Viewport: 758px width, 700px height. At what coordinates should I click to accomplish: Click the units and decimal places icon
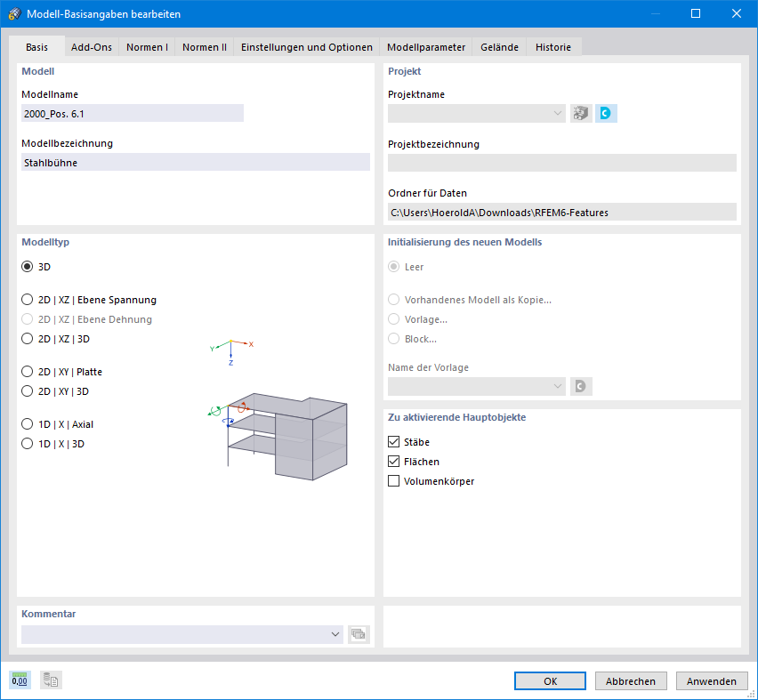pyautogui.click(x=20, y=680)
